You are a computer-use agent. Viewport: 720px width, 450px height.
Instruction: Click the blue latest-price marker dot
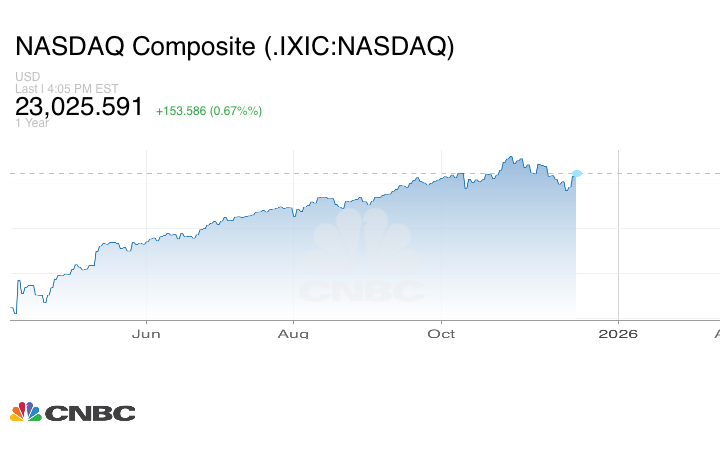click(x=576, y=174)
